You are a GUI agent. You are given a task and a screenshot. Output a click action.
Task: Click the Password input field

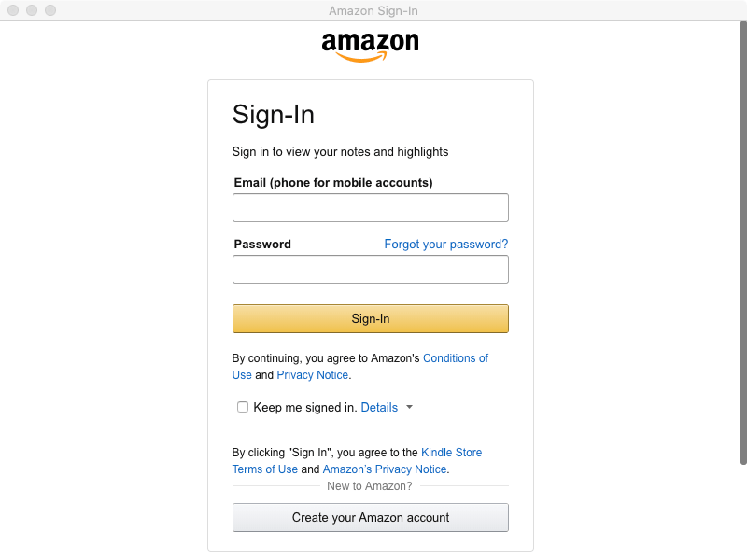[x=370, y=269]
